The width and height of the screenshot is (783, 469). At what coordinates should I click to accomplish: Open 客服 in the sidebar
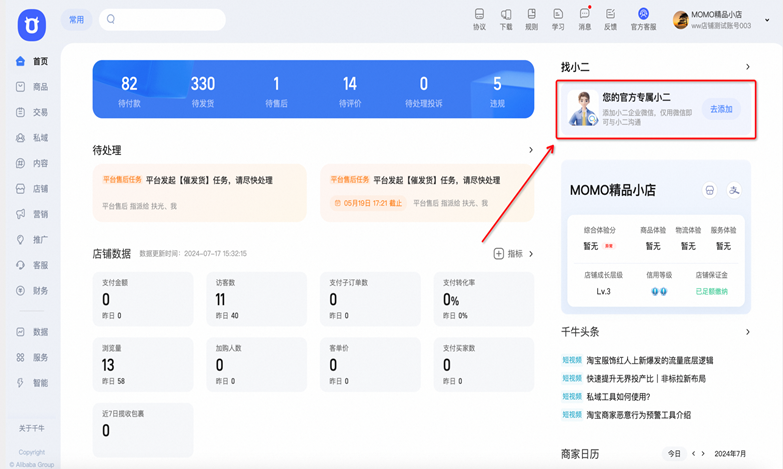(x=32, y=265)
